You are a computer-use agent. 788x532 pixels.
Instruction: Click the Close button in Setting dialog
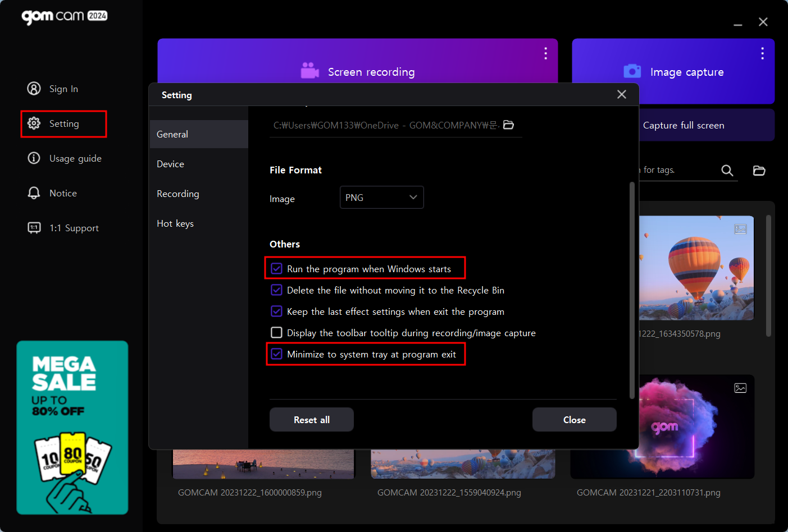(x=574, y=420)
